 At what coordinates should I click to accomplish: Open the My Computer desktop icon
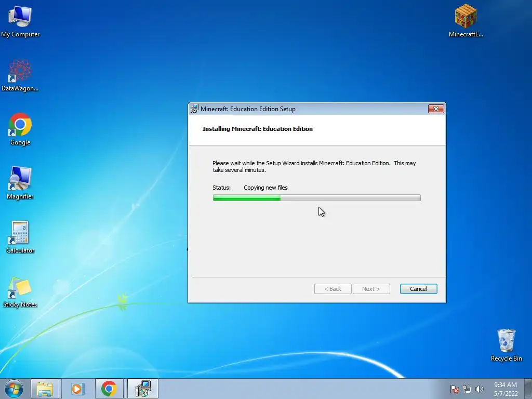pyautogui.click(x=20, y=21)
